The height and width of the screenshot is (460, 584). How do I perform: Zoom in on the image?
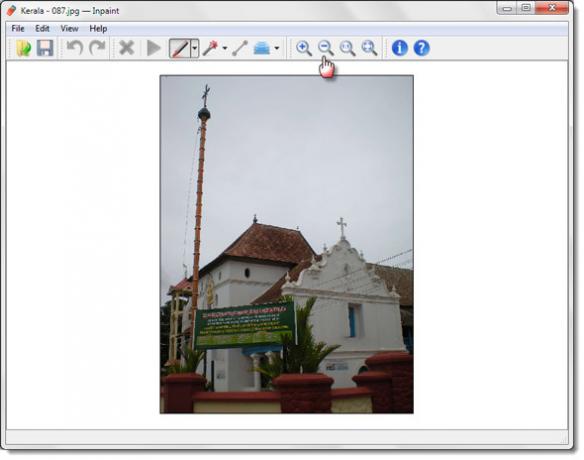(x=304, y=48)
